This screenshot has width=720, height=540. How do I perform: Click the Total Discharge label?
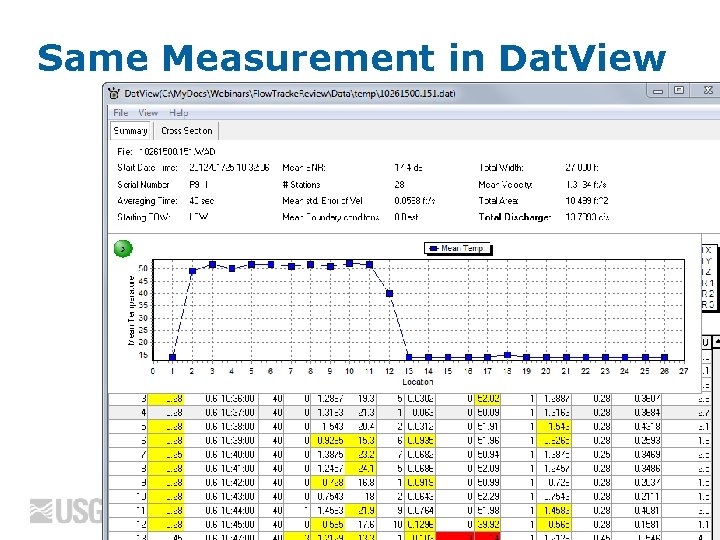coord(514,217)
